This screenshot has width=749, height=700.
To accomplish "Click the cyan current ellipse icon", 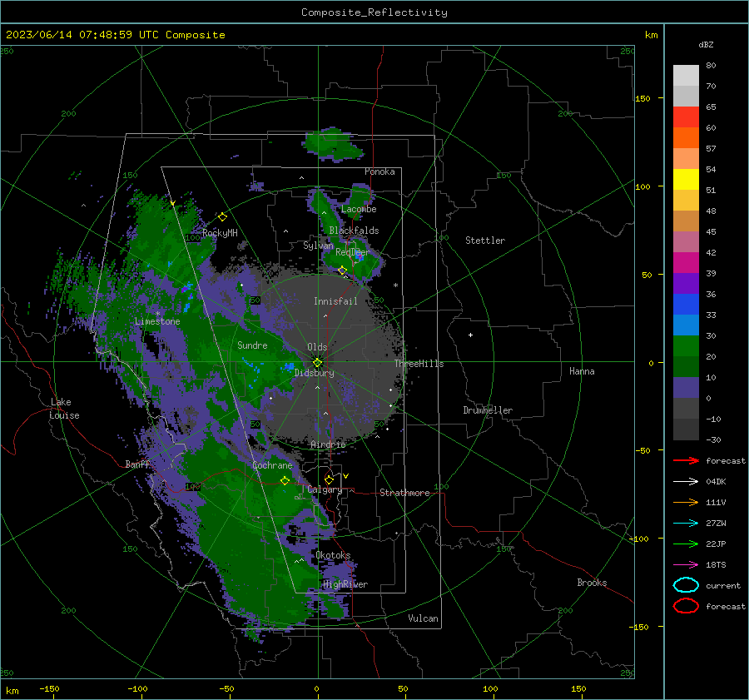I will pos(686,585).
